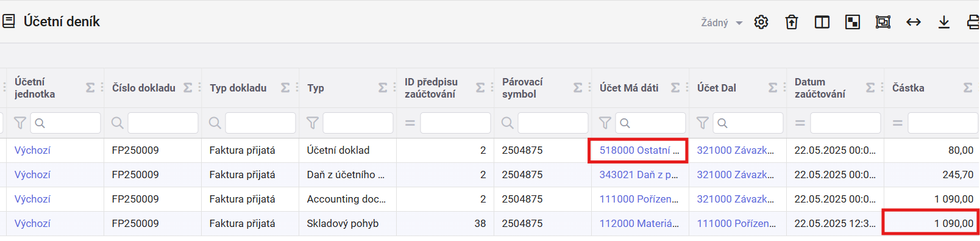Open the filter funnel for Účetní jednotka
This screenshot has width=980, height=241.
(20, 123)
